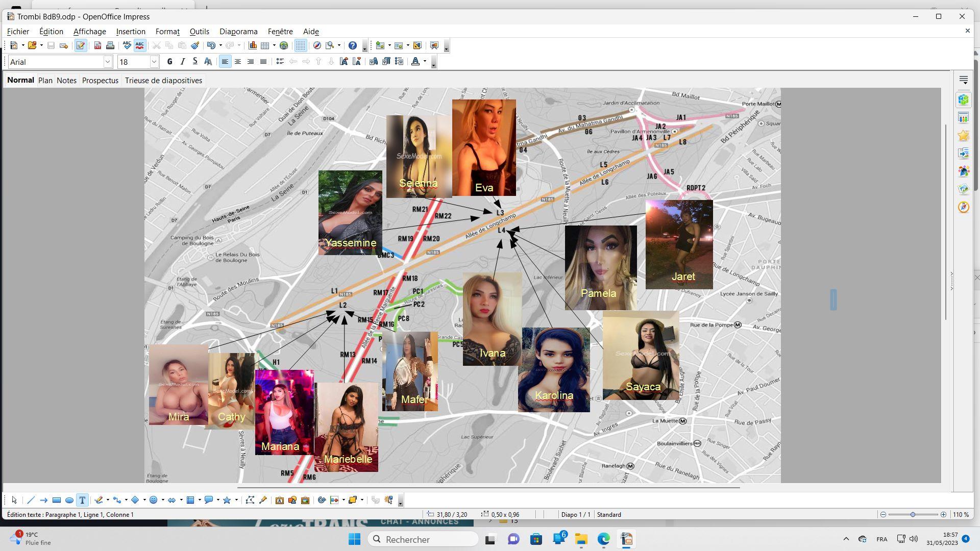Toggle bold formatting (G button)
980x551 pixels.
(x=170, y=62)
